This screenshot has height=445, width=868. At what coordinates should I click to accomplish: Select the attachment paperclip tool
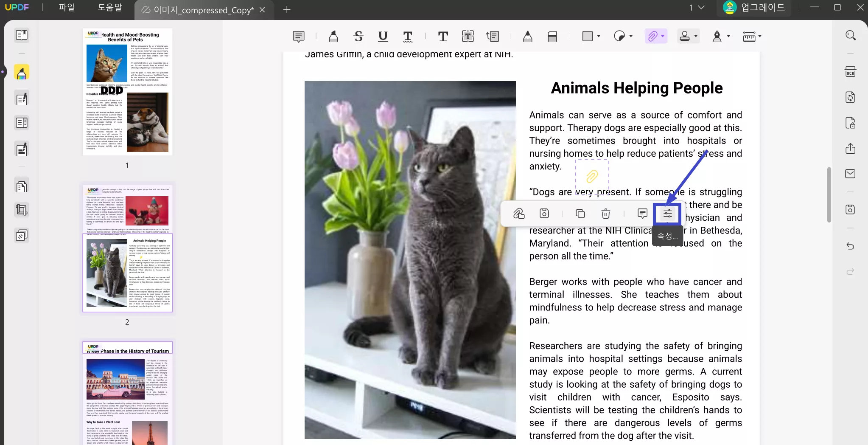pos(652,37)
